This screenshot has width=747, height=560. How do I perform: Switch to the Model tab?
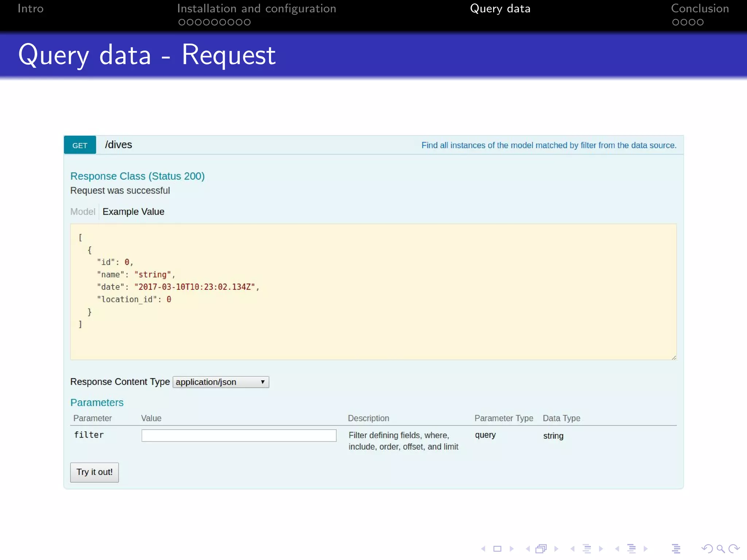(83, 211)
